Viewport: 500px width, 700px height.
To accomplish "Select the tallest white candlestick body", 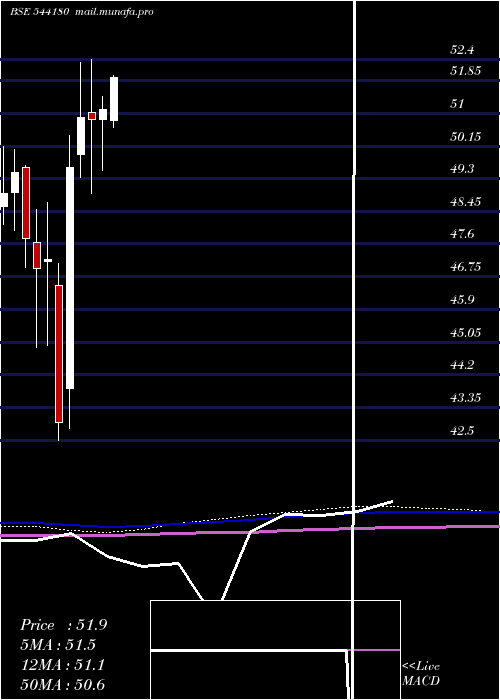I will point(70,278).
